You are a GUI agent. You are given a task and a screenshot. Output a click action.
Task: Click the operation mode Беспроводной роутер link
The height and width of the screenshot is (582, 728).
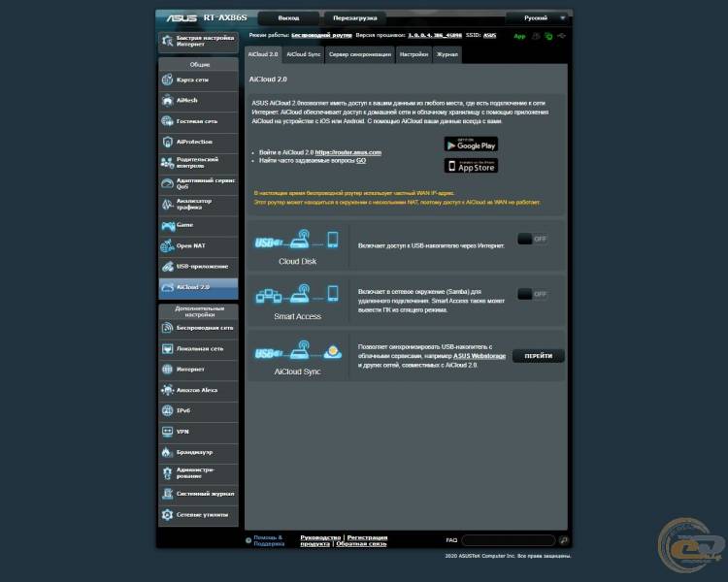click(321, 35)
